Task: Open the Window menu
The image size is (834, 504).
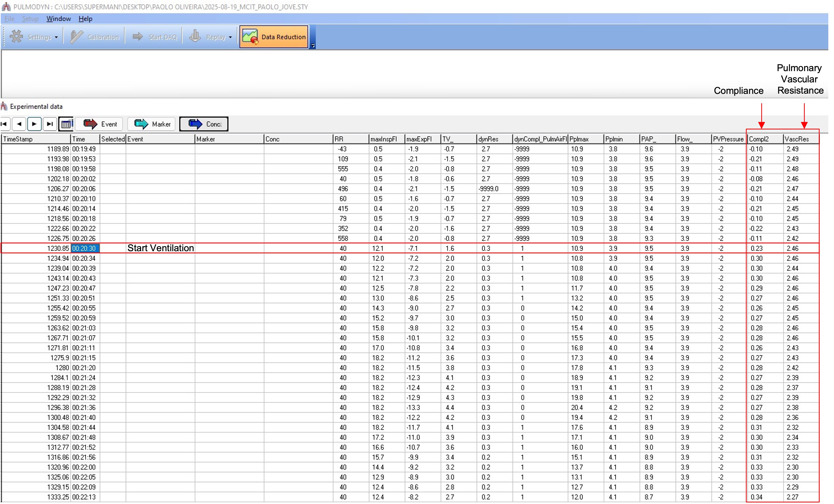Action: point(59,19)
